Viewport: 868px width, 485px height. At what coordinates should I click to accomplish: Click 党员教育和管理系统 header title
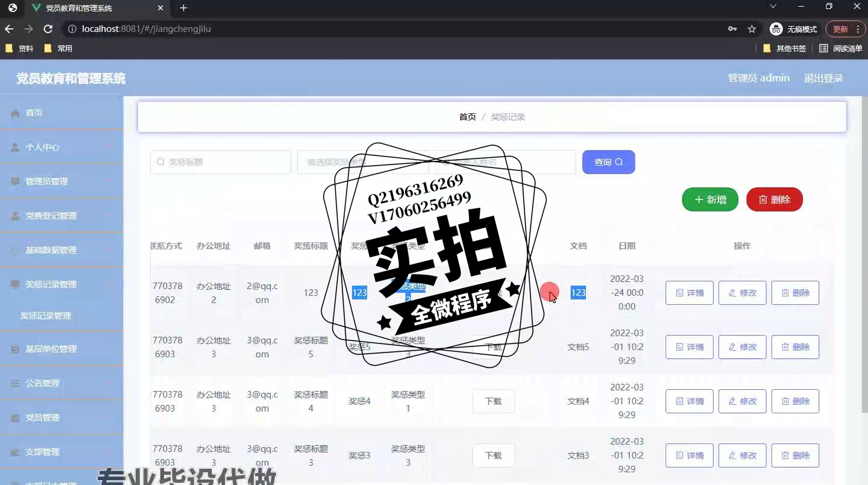[x=71, y=78]
